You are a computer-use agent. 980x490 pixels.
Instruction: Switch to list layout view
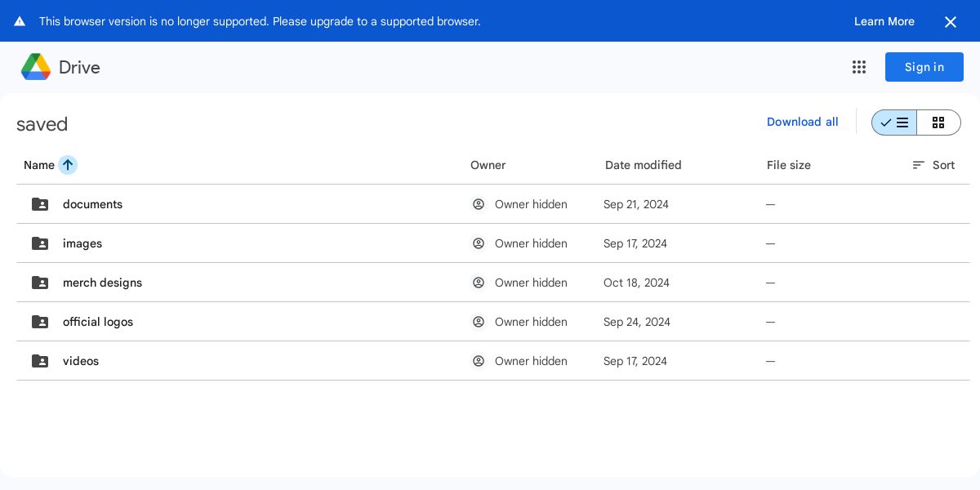894,122
